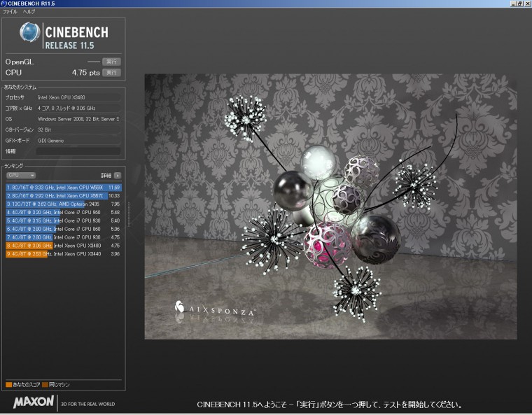
Task: Open the ファイル menu
Action: (10, 11)
